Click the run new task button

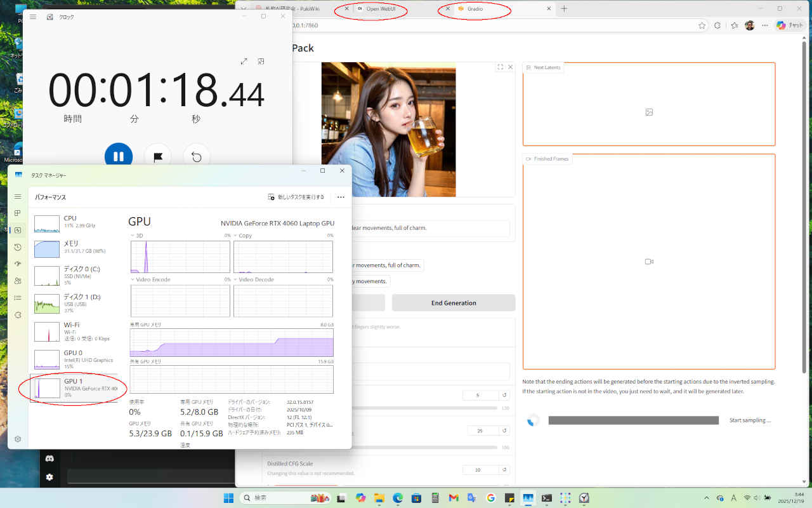coord(296,197)
